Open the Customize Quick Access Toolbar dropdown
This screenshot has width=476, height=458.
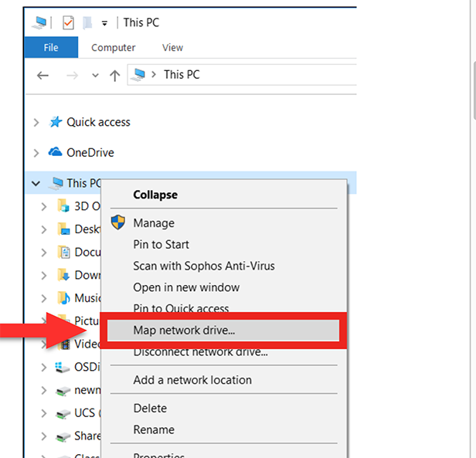104,23
